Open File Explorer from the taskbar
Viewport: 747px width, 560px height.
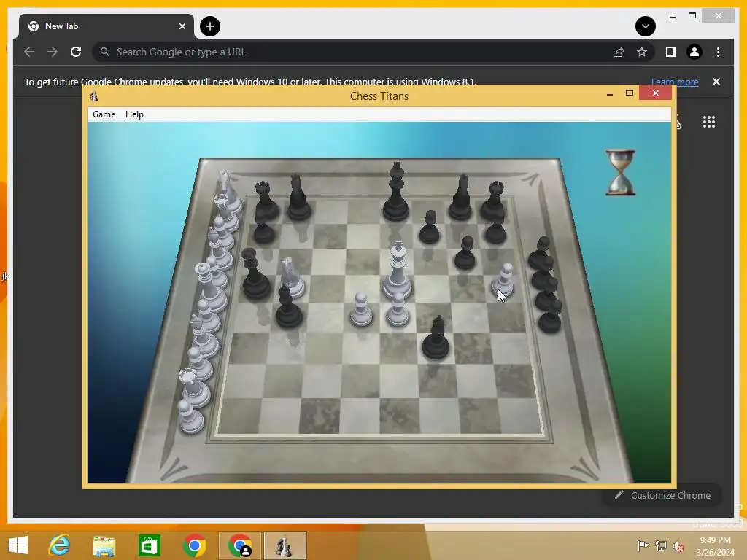pos(104,545)
